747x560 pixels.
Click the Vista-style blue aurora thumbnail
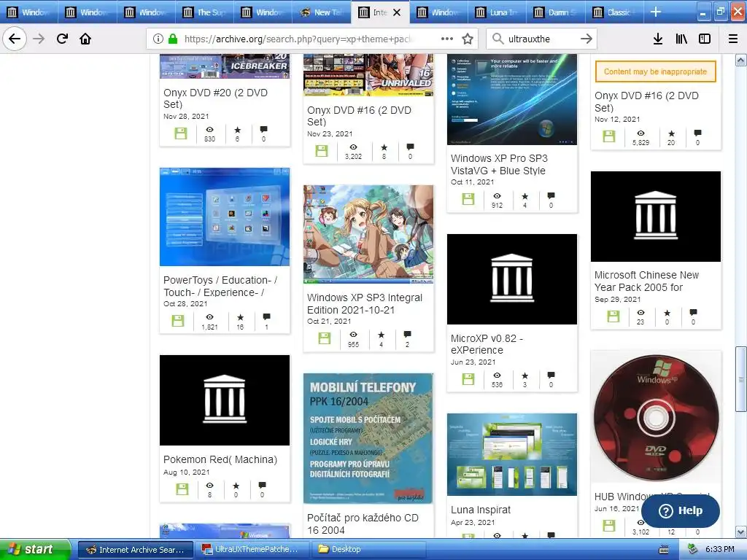512,99
